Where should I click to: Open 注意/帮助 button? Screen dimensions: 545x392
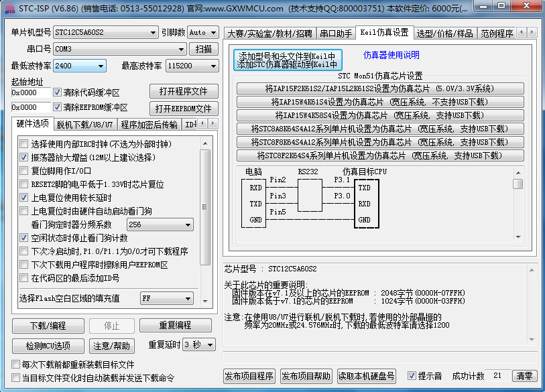coord(111,346)
